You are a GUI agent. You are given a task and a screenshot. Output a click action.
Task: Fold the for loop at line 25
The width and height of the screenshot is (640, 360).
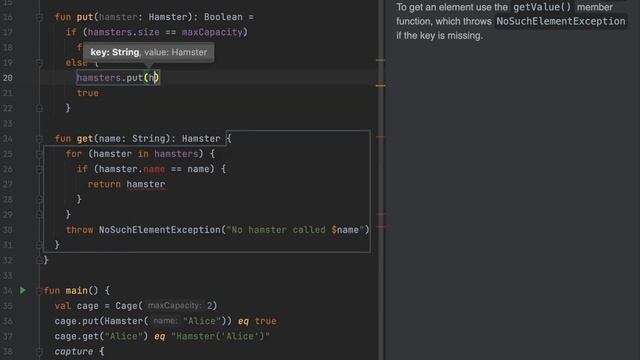(x=39, y=154)
